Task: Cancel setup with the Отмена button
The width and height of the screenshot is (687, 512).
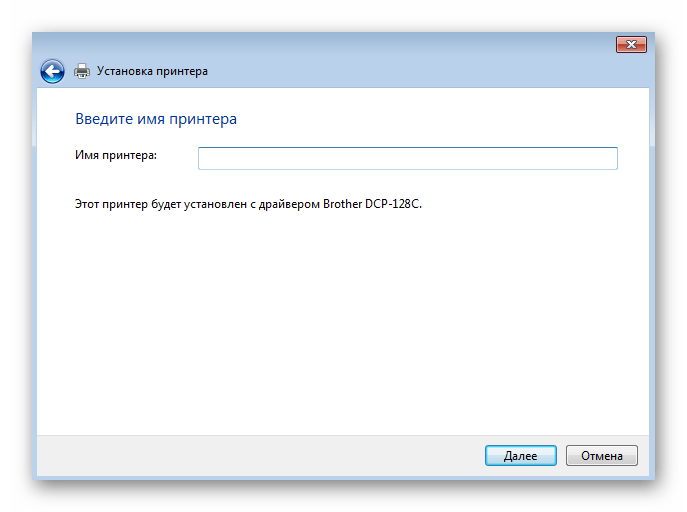Action: pyautogui.click(x=601, y=455)
